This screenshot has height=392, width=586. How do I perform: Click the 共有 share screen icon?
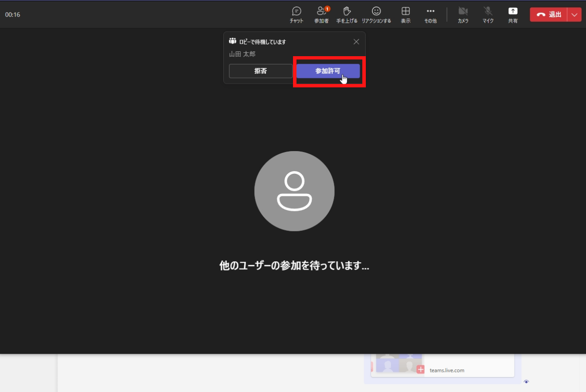tap(513, 14)
